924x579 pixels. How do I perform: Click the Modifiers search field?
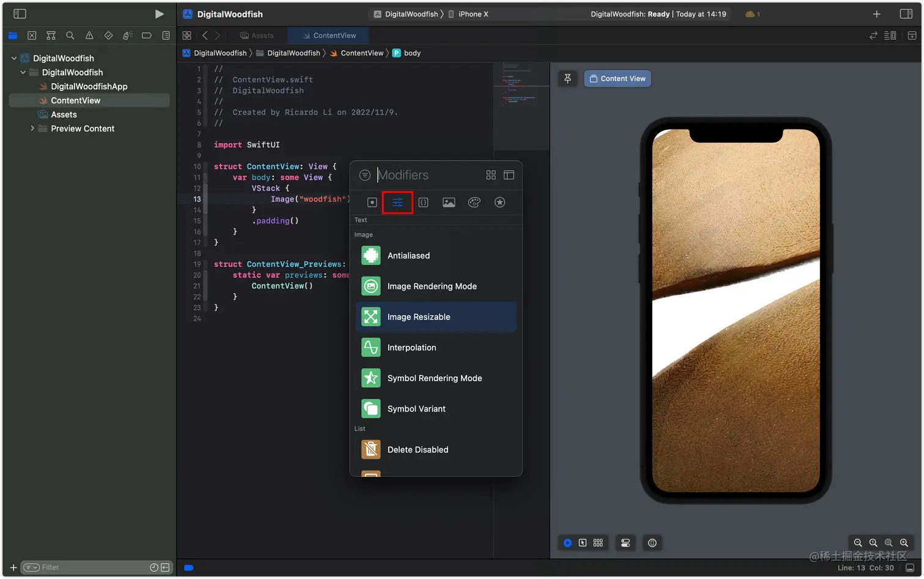click(428, 175)
